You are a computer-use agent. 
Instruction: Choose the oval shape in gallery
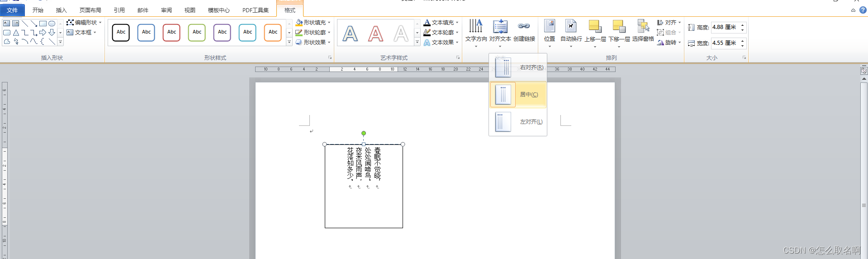point(52,23)
